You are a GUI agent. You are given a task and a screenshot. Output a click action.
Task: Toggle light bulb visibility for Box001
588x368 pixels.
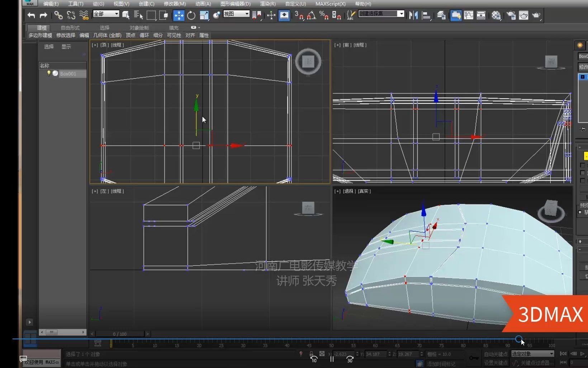(49, 73)
